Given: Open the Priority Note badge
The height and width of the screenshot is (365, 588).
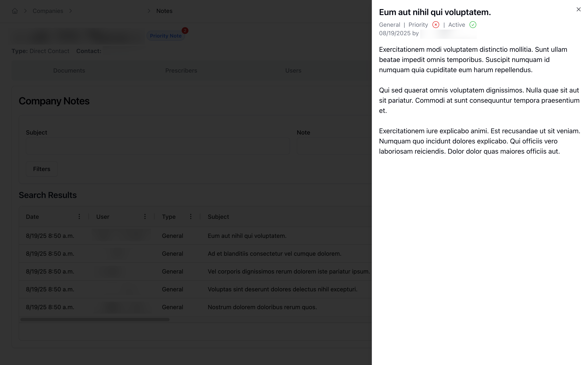Looking at the screenshot, I should coord(165,36).
